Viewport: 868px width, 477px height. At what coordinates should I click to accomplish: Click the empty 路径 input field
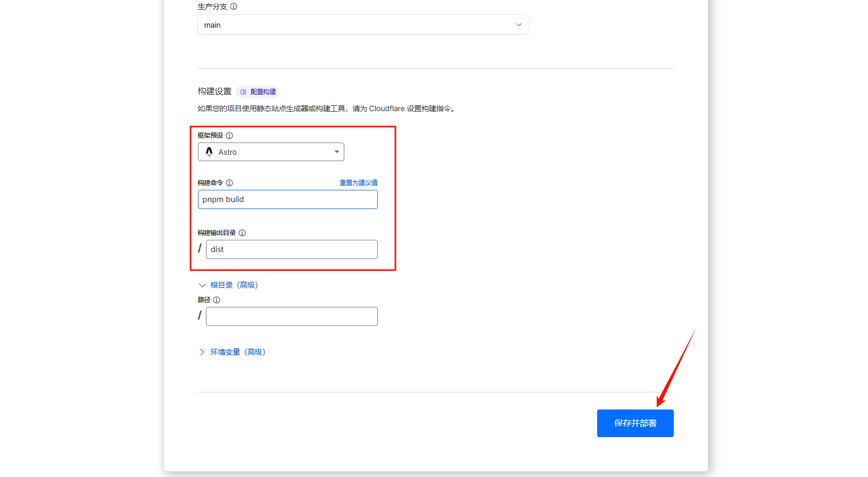(292, 316)
